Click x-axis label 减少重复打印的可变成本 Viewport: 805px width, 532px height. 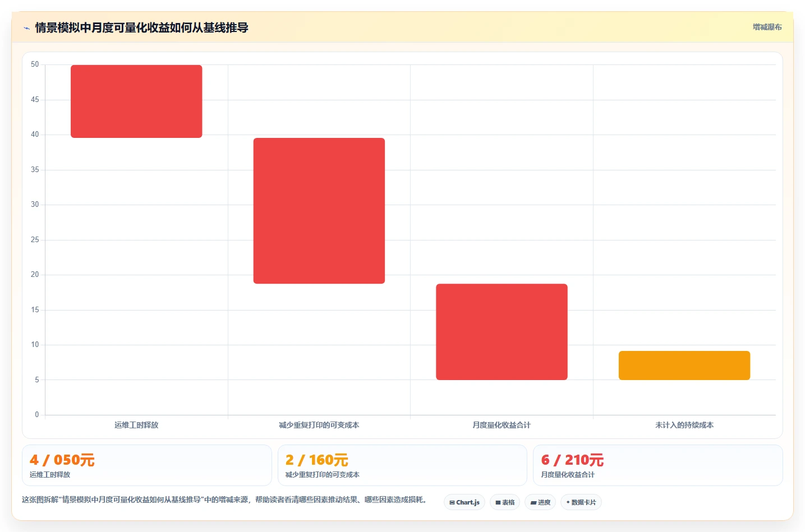pos(319,425)
